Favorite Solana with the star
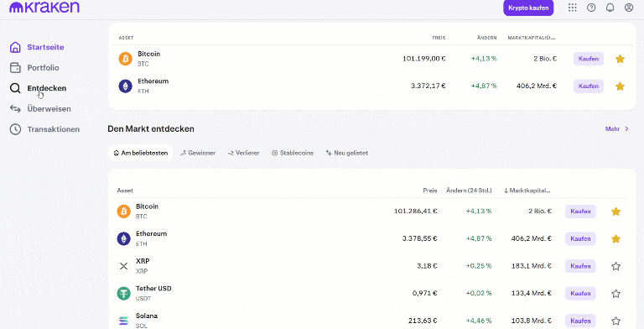644x329 pixels. [x=615, y=321]
